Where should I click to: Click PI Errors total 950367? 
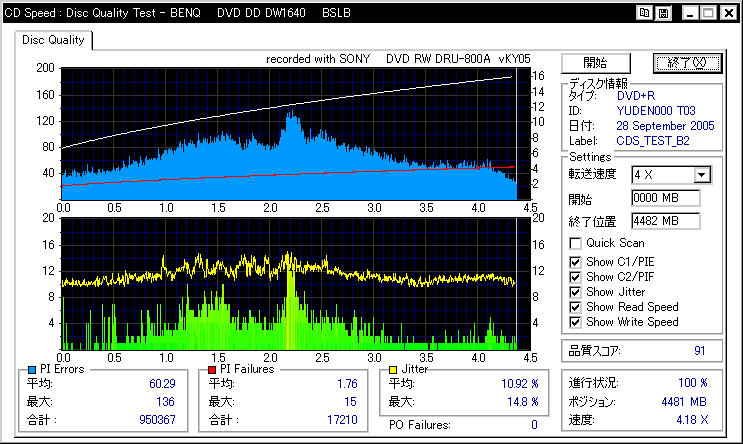click(157, 420)
